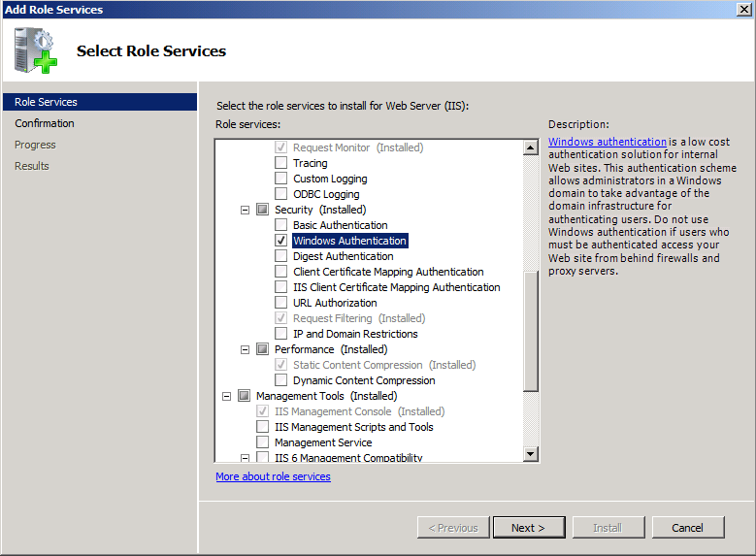This screenshot has height=556, width=756.
Task: Toggle the Tracing role service checkbox
Action: (x=281, y=163)
